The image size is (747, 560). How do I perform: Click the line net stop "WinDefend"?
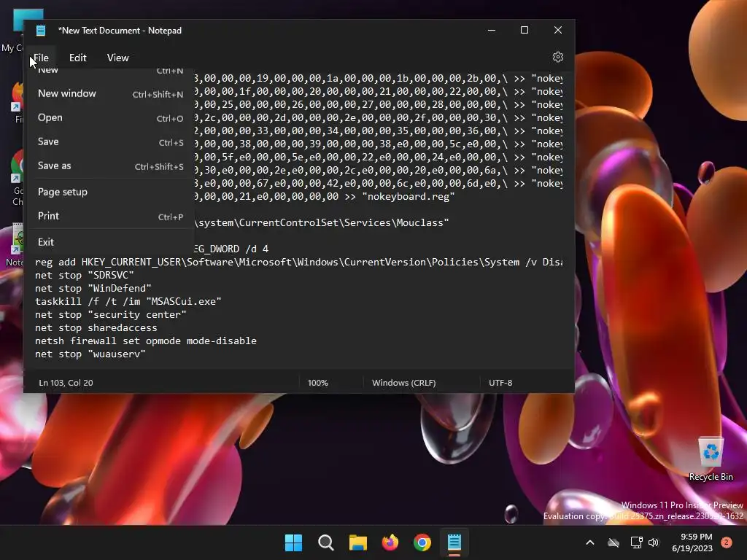[x=93, y=288]
